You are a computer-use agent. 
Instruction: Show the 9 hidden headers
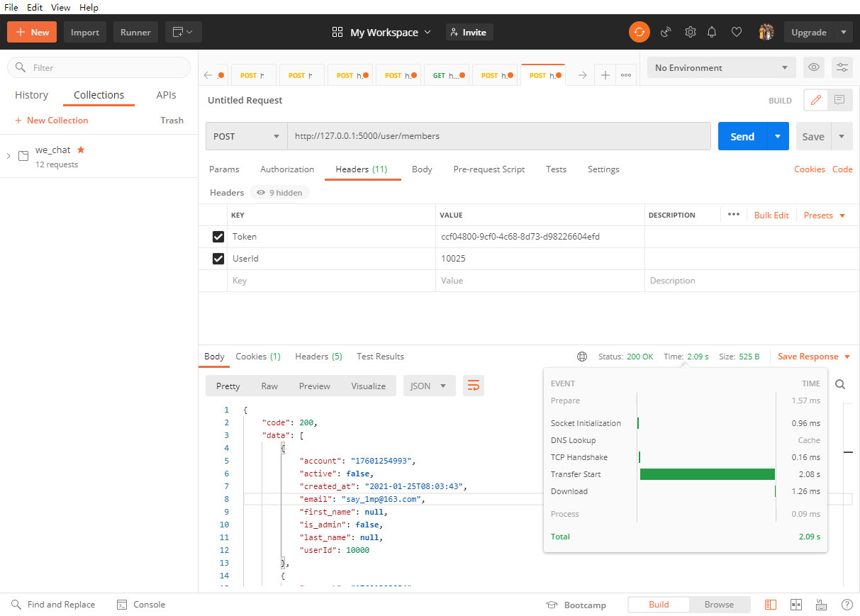(x=279, y=193)
